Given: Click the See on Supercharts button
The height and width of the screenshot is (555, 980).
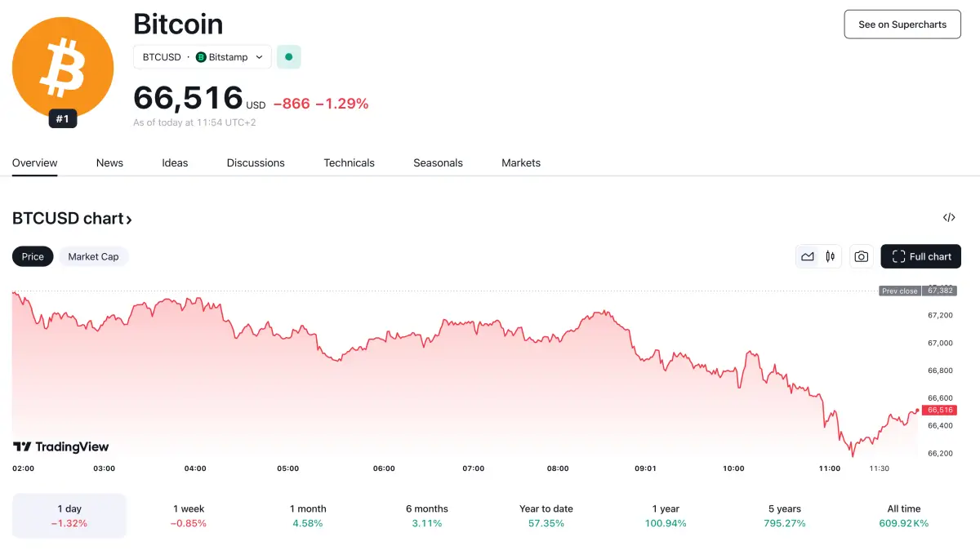Looking at the screenshot, I should tap(902, 24).
